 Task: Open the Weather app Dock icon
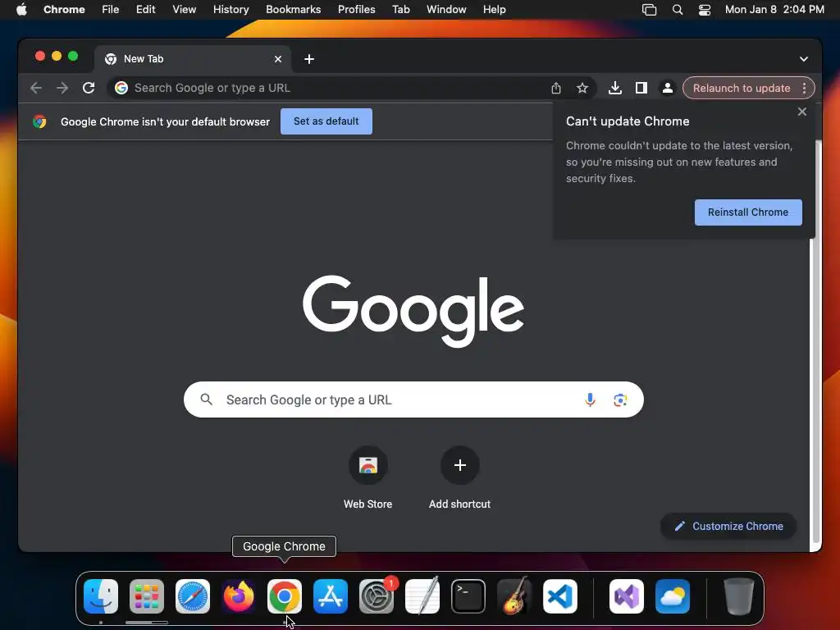coord(673,596)
